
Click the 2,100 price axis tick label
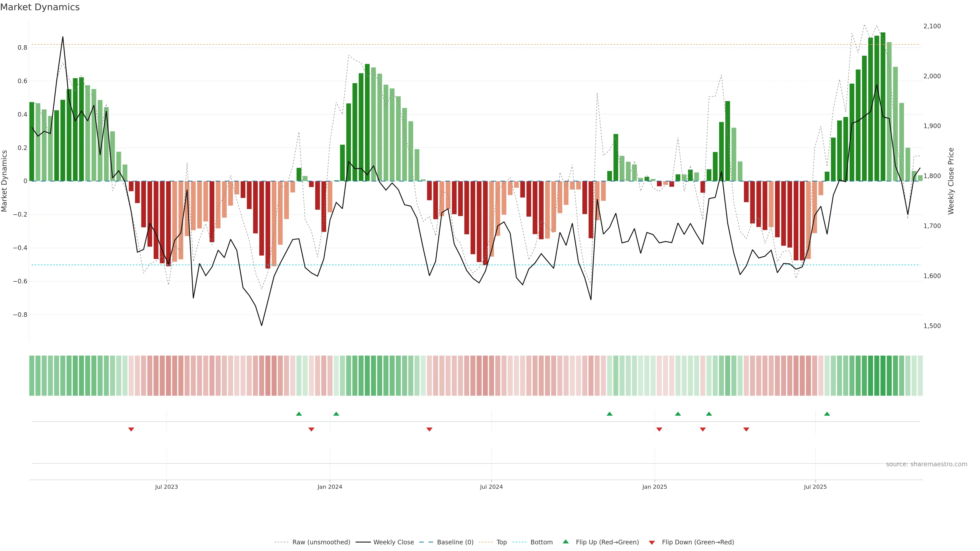tap(932, 26)
